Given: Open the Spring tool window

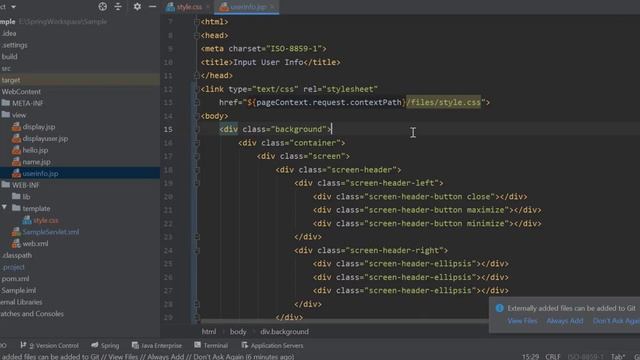Looking at the screenshot, I should click(105, 346).
